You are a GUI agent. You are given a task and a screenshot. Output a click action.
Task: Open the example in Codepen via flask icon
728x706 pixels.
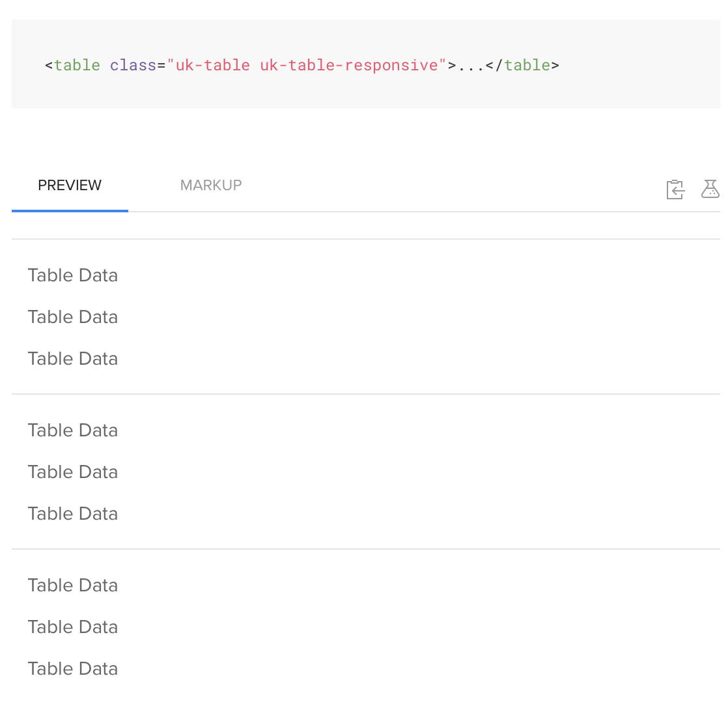[x=710, y=190]
